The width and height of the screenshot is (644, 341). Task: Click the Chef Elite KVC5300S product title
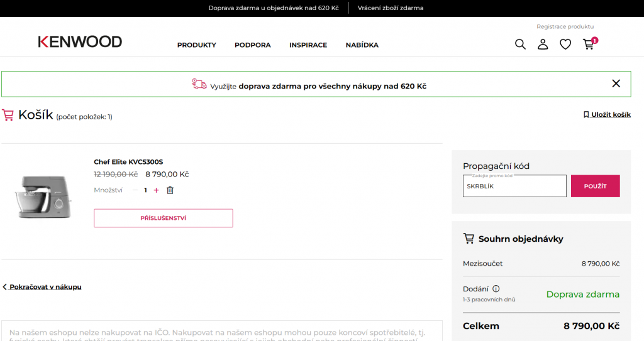click(x=128, y=161)
